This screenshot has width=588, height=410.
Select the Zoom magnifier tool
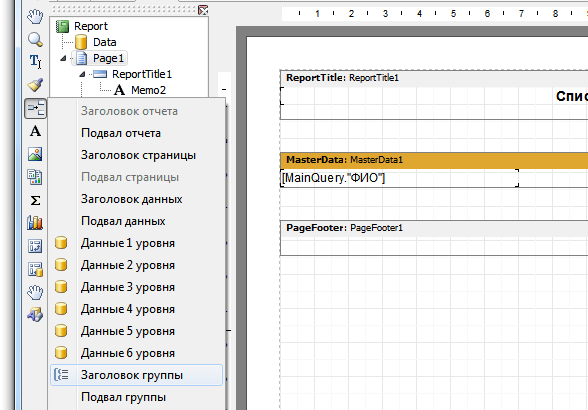click(35, 39)
